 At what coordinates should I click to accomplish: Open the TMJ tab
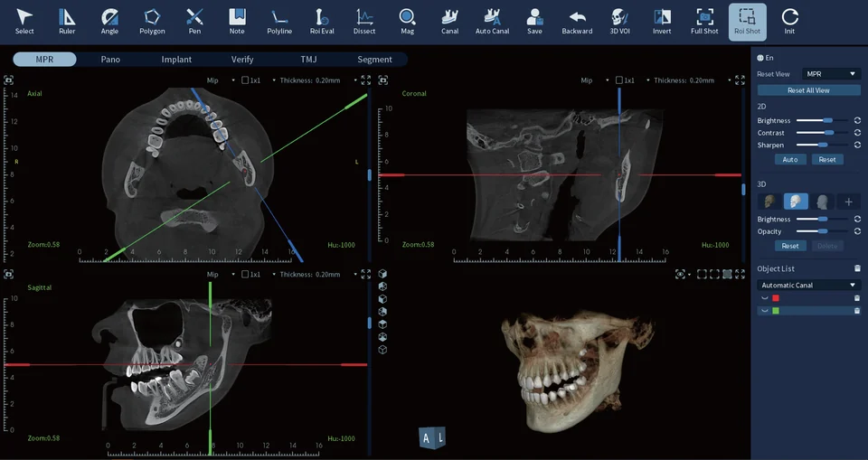308,60
